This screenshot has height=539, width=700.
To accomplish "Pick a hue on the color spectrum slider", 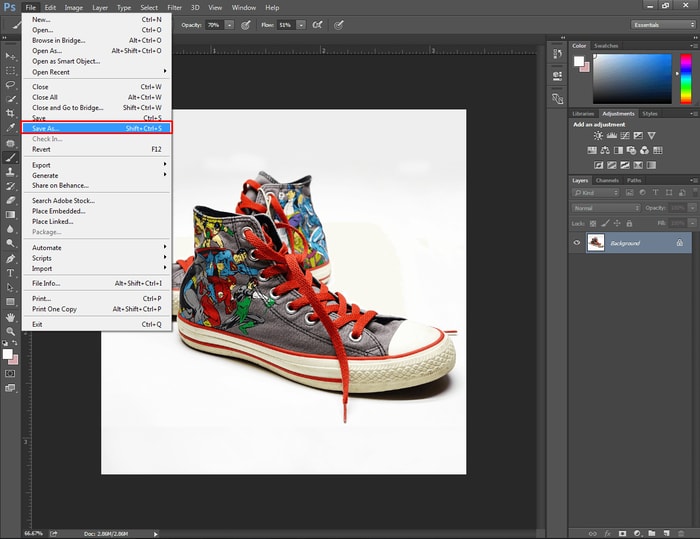I will pyautogui.click(x=686, y=79).
